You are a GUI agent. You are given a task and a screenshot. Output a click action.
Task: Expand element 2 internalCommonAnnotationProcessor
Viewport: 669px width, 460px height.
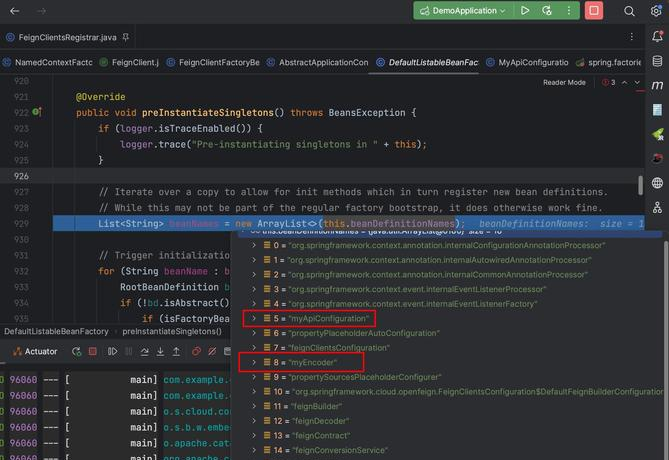coord(254,274)
